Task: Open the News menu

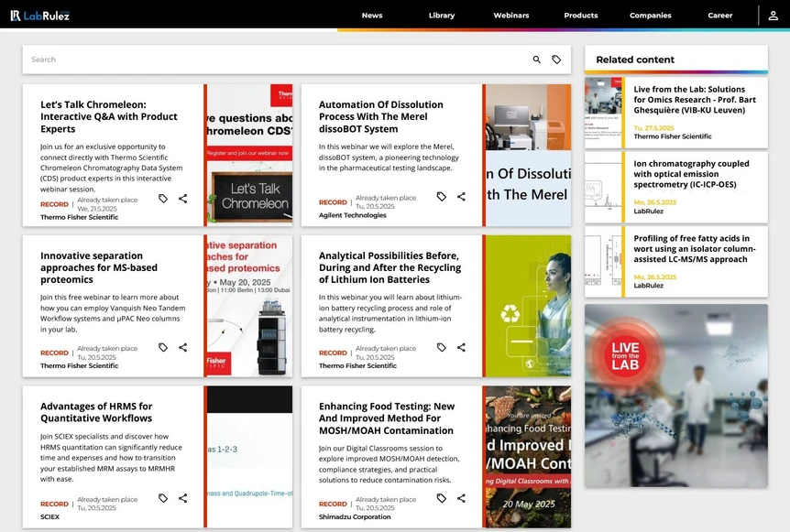Action: (x=371, y=16)
